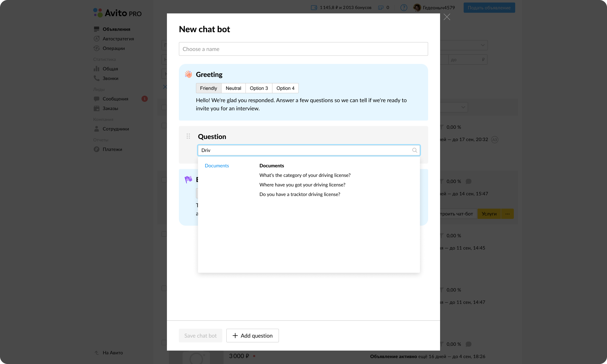Click the Автостратегия sidebar icon
This screenshot has width=607, height=364.
click(x=96, y=39)
